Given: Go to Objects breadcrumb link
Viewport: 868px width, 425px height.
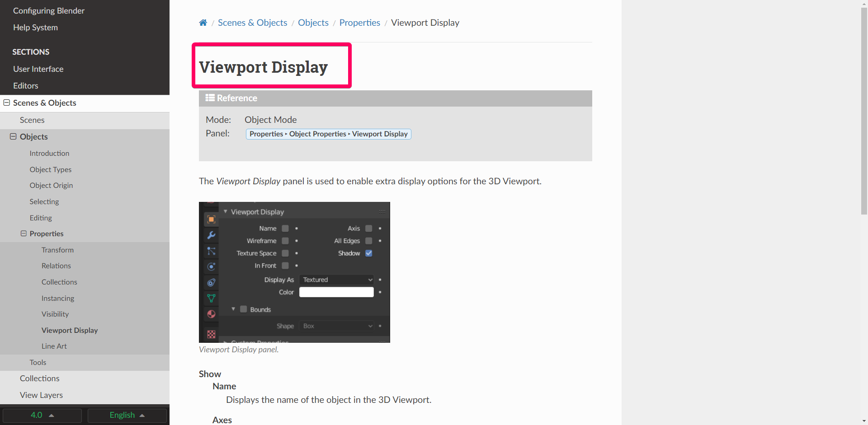Looking at the screenshot, I should tap(313, 23).
